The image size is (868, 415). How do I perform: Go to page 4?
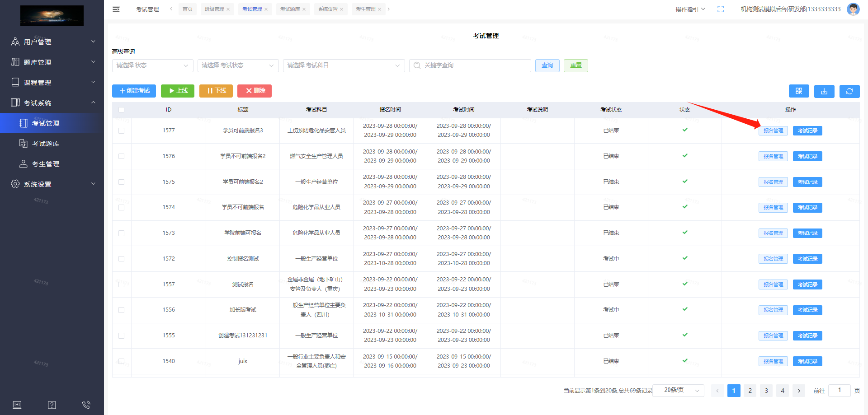pos(783,391)
